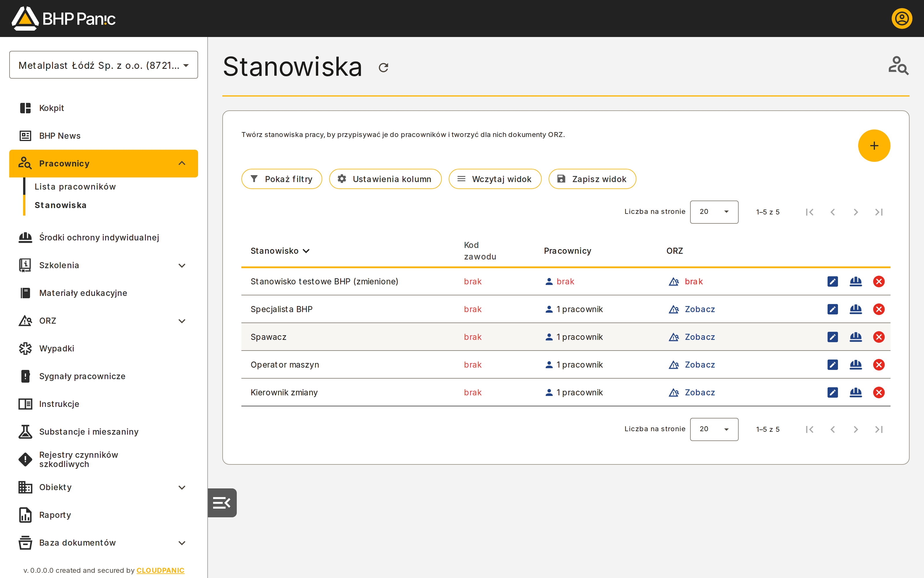Image resolution: width=924 pixels, height=578 pixels.
Task: Select Stanowiska submenu item
Action: (x=61, y=205)
